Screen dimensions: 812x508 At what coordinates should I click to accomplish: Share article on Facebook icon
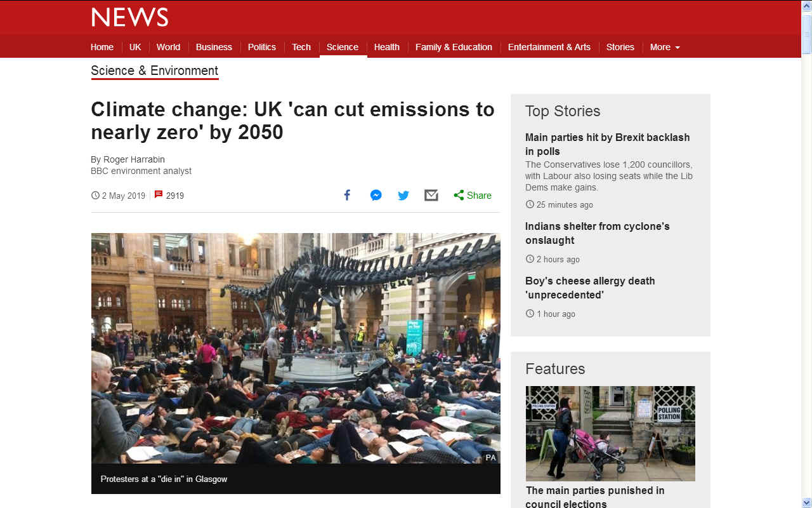347,195
